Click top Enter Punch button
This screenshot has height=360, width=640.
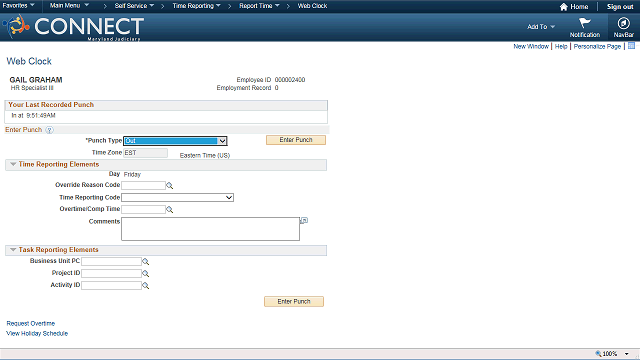point(296,140)
